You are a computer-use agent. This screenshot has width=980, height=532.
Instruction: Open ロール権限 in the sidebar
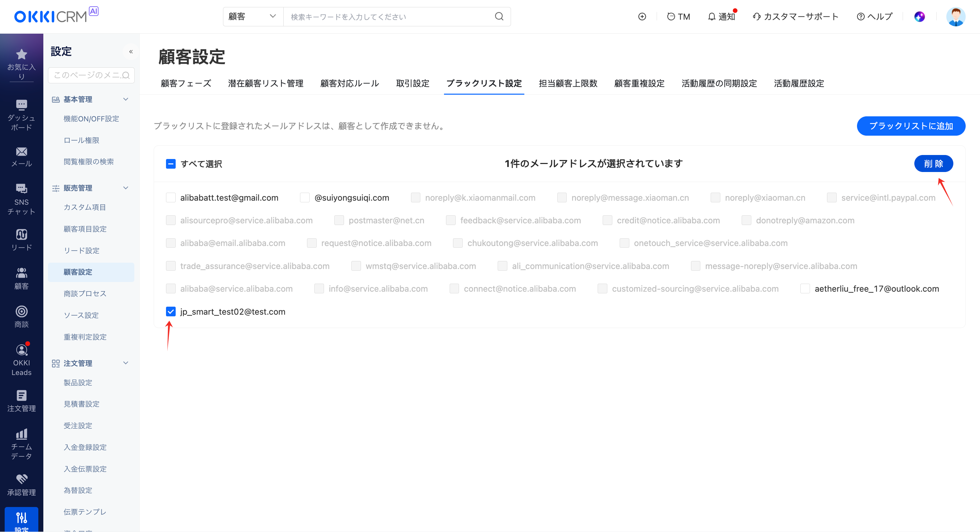point(81,140)
